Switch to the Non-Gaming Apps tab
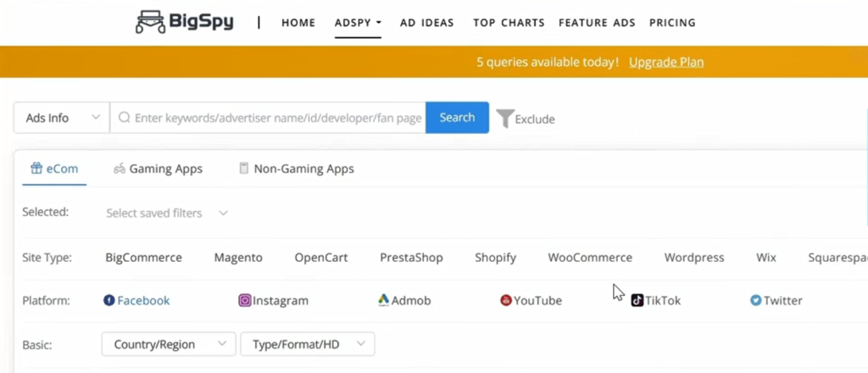Screen dimensions: 868x373 click(296, 169)
